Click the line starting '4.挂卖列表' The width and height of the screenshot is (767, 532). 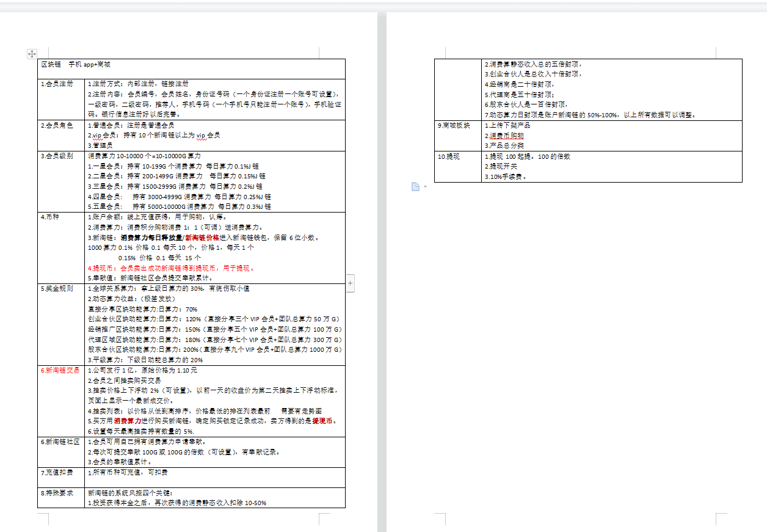[205, 411]
